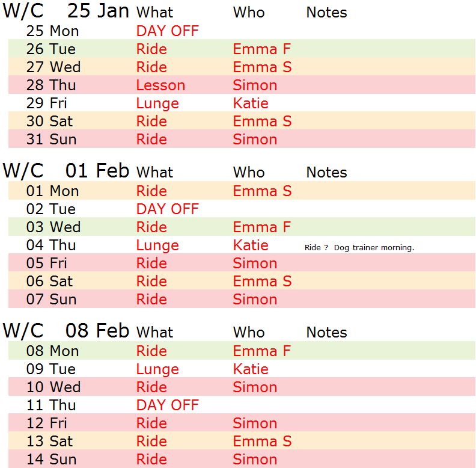Click What header in 25 Jan week

tap(154, 13)
